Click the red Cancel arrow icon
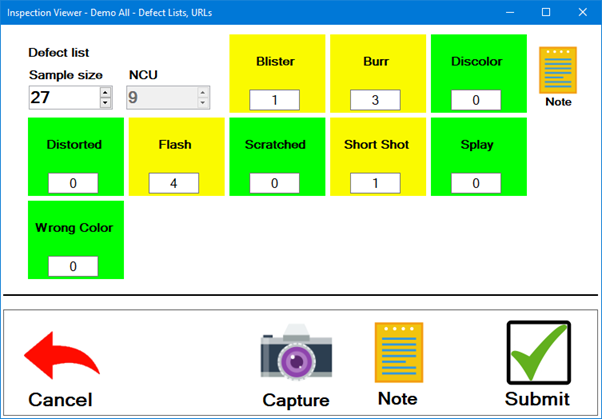Viewport: 602px width, 419px height. (x=61, y=360)
